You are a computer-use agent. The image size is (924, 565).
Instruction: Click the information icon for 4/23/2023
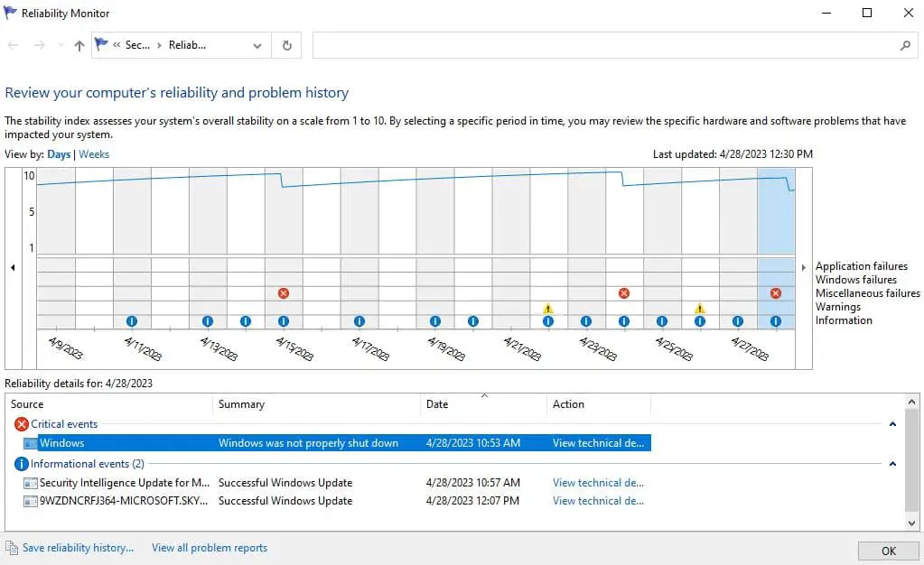[586, 321]
